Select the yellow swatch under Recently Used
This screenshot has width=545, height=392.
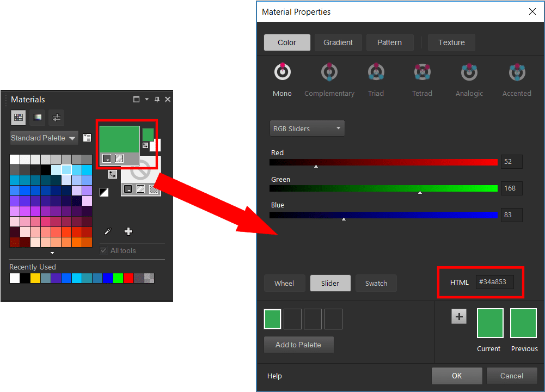pos(35,278)
